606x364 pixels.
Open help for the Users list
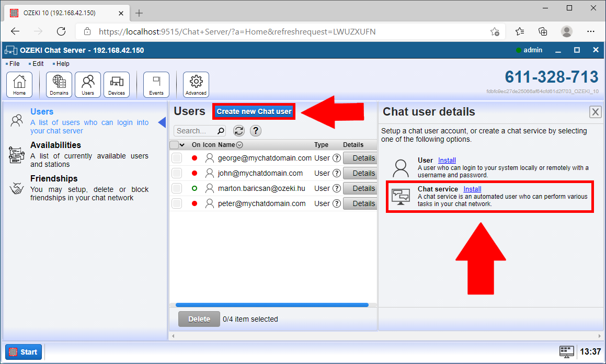pyautogui.click(x=255, y=131)
